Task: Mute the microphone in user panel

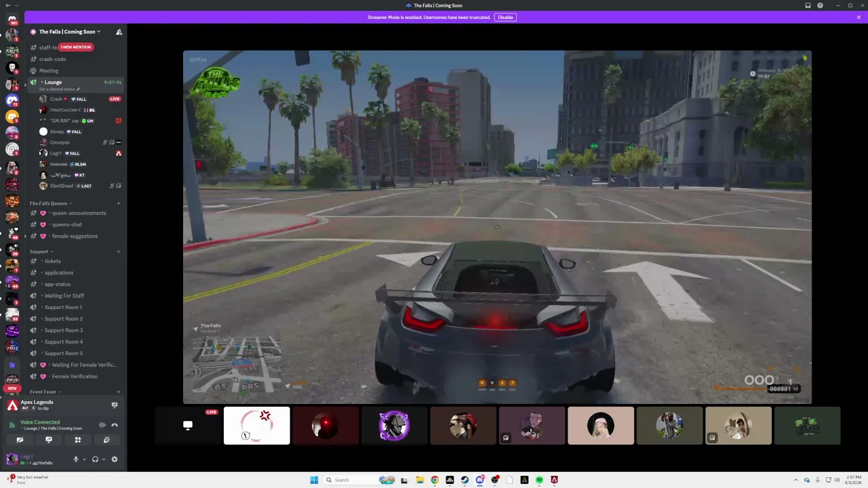Action: [76, 459]
